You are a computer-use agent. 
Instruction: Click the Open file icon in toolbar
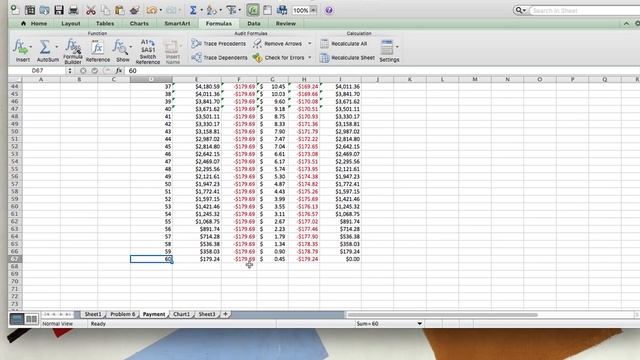[x=44, y=10]
